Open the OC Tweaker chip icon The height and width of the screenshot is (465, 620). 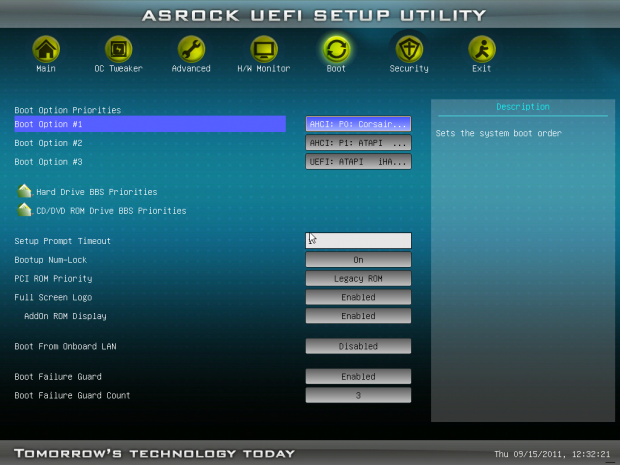point(118,49)
